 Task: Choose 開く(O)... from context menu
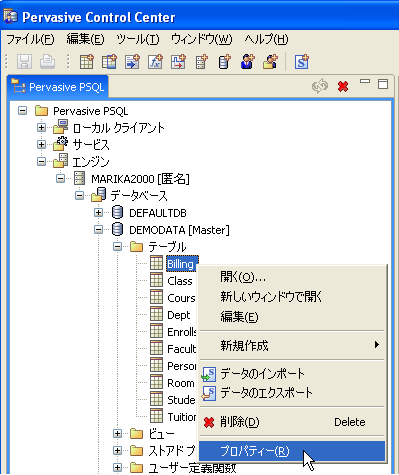292,277
